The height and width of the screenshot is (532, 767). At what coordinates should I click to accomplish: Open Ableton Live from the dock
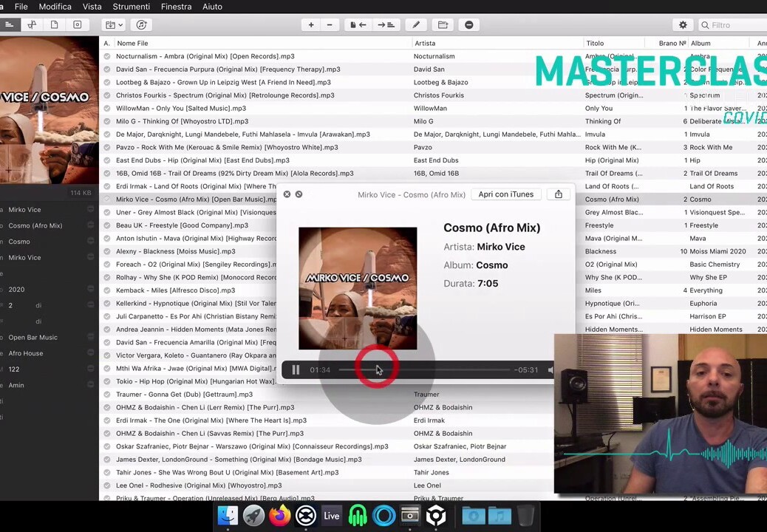332,516
